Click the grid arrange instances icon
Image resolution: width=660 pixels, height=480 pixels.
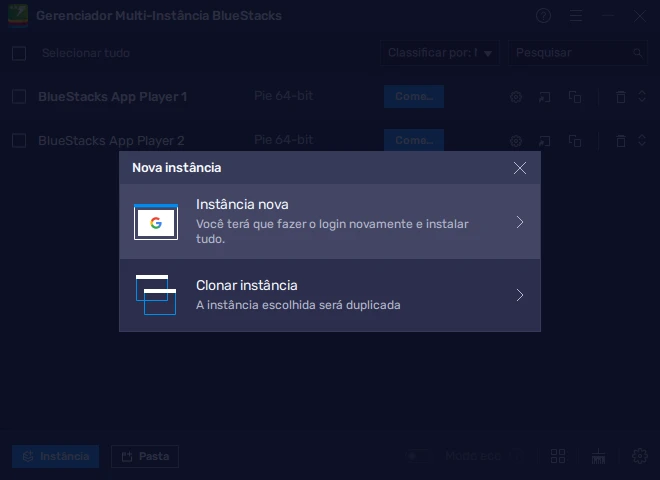point(558,456)
